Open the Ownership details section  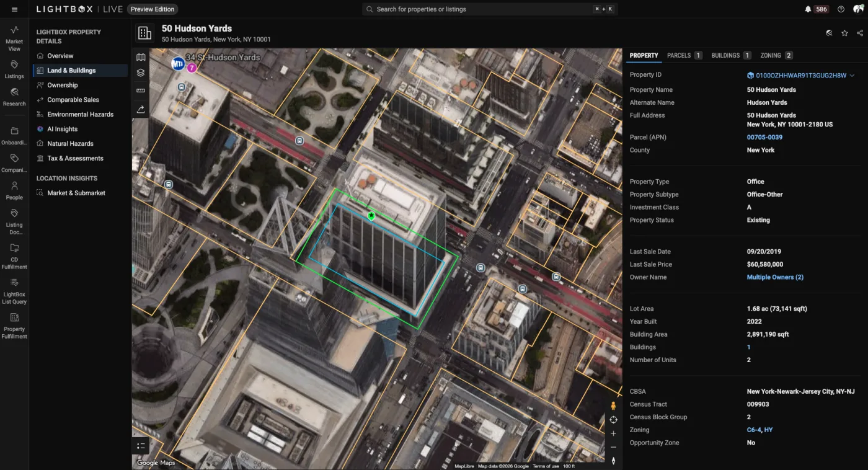click(81, 85)
